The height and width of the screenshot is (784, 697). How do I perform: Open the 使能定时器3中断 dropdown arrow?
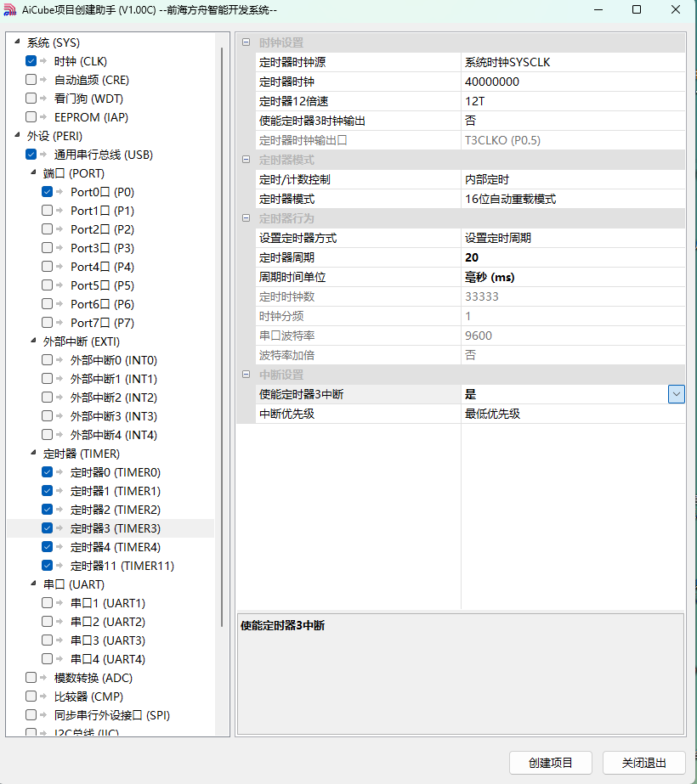pyautogui.click(x=676, y=394)
